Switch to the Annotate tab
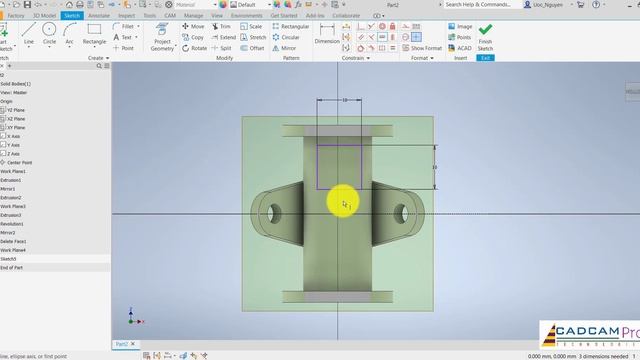Screen dimensions: 640x360 pyautogui.click(x=99, y=16)
